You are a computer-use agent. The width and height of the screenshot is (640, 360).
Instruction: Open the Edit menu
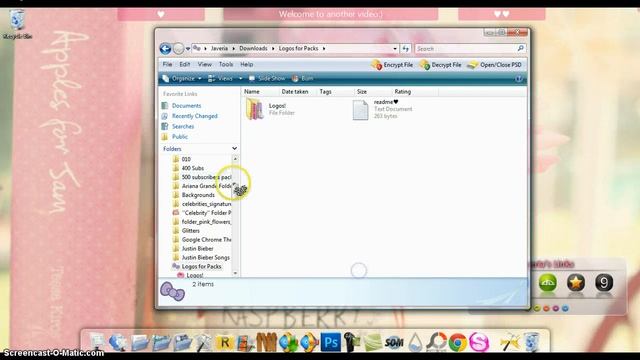click(x=184, y=64)
